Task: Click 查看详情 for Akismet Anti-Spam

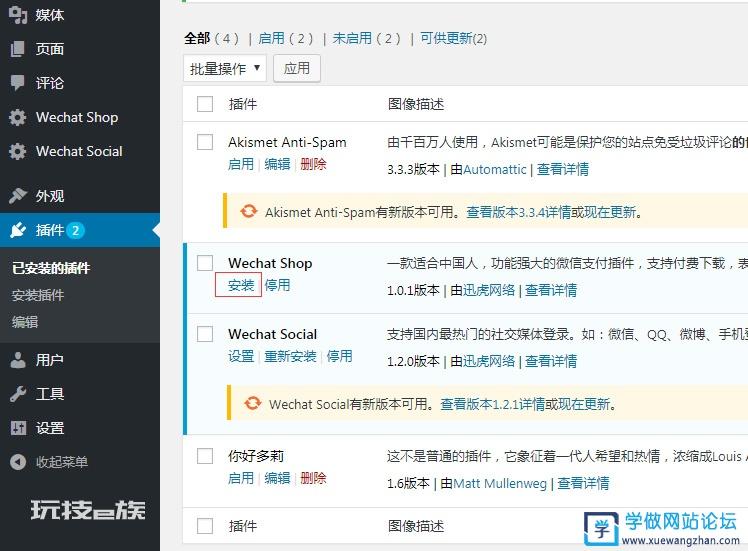Action: click(x=563, y=169)
